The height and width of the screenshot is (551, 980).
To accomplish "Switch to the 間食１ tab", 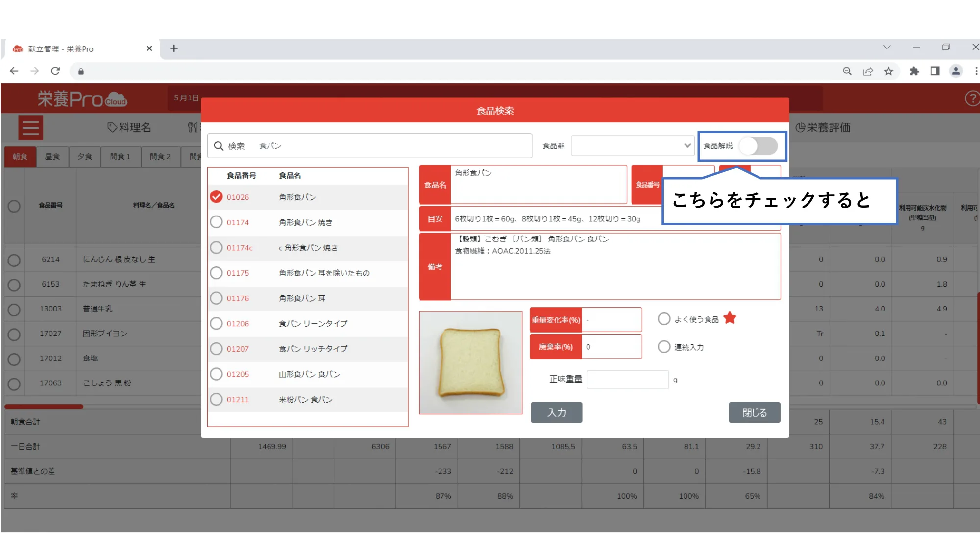I will pyautogui.click(x=121, y=157).
